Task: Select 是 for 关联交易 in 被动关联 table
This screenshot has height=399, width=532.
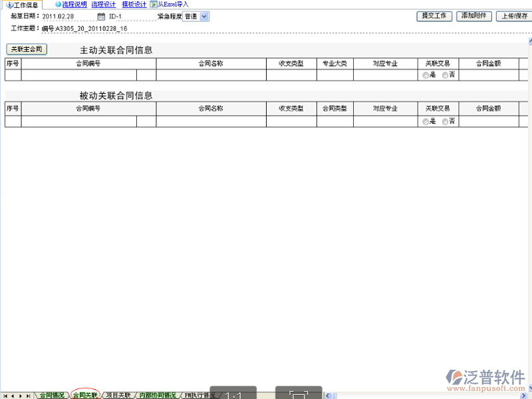Action: tap(426, 122)
